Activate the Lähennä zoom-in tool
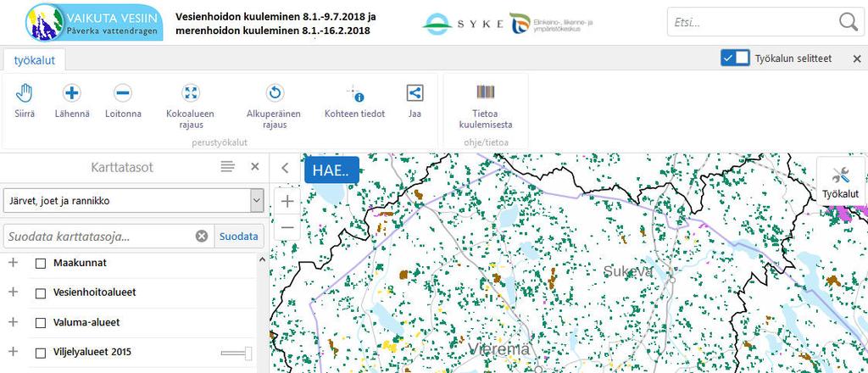The image size is (868, 373). point(72,101)
